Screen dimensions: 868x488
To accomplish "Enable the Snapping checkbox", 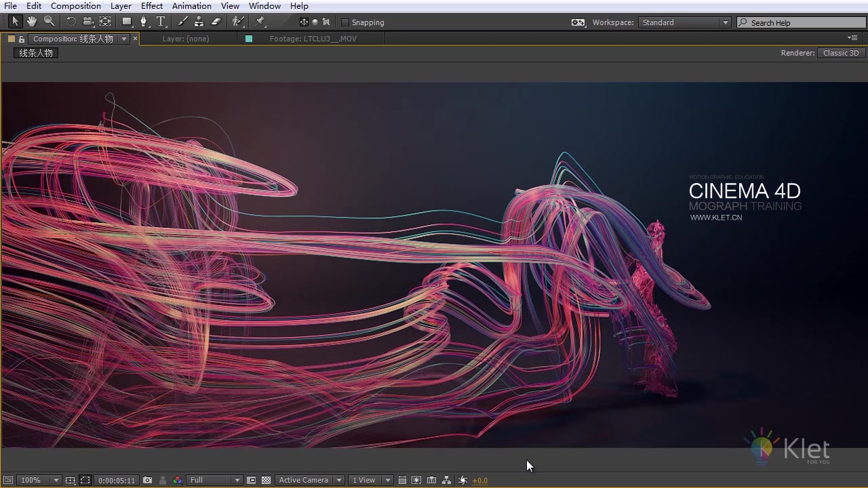I will (344, 22).
